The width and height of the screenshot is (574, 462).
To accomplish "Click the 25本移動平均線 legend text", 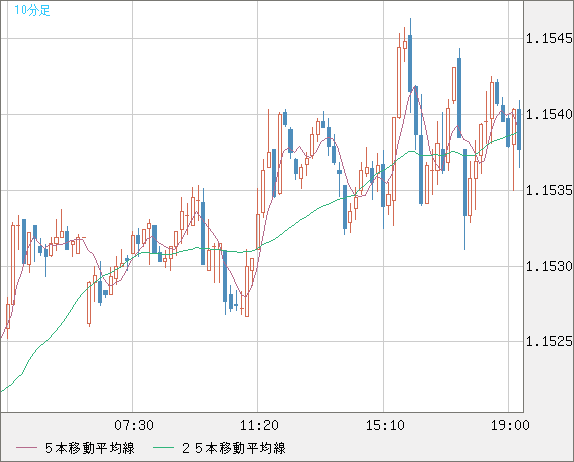I will click(x=234, y=448).
